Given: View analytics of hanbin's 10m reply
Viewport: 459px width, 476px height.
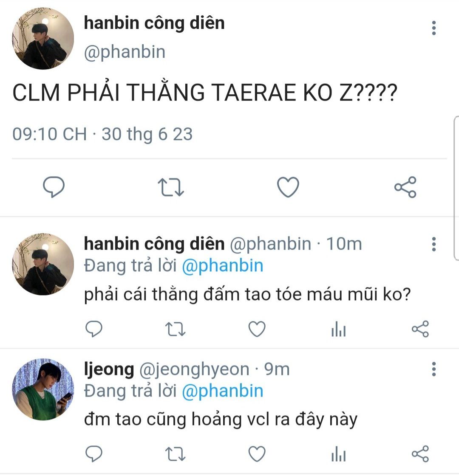Looking at the screenshot, I should (x=338, y=329).
